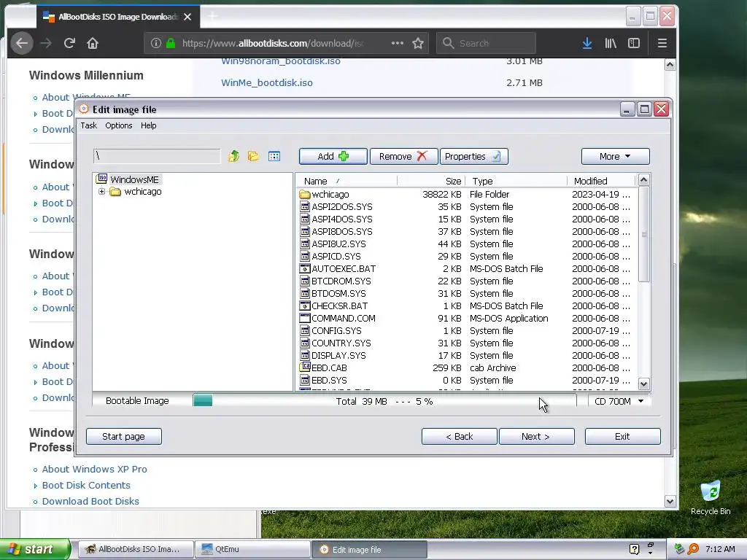
Task: Click file list scroll down arrow
Action: 643,384
